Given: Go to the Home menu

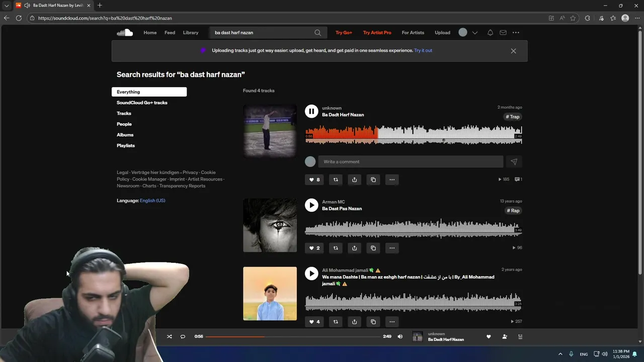Looking at the screenshot, I should click(x=150, y=33).
